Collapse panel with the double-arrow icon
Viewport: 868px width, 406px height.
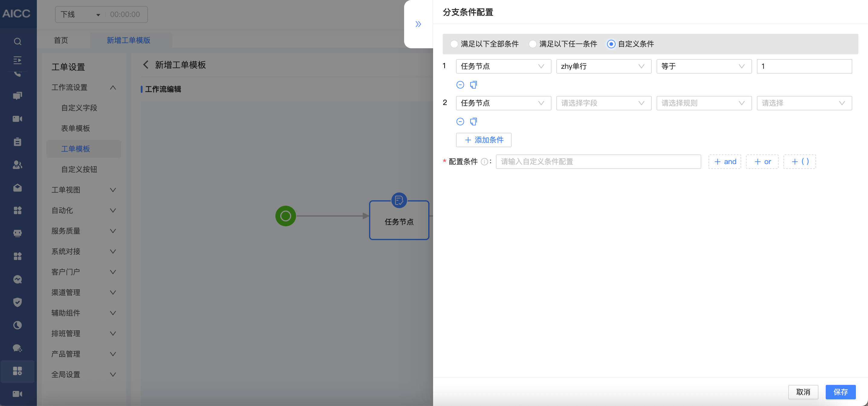click(x=418, y=24)
